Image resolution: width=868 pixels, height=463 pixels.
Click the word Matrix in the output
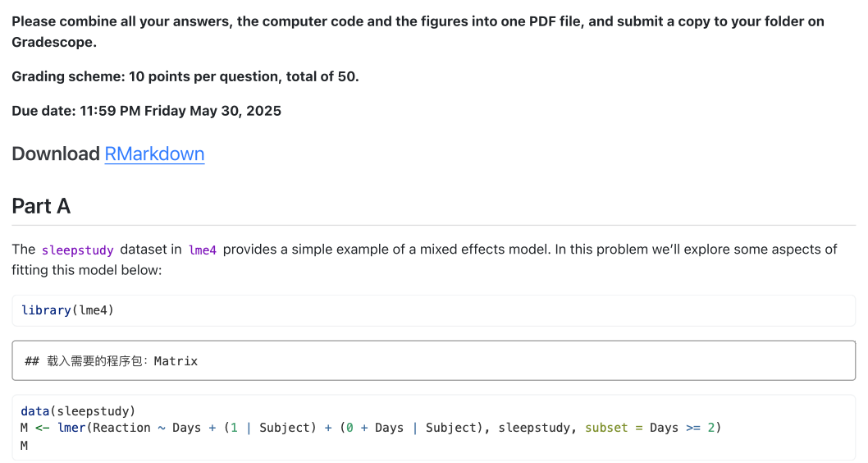(x=176, y=361)
